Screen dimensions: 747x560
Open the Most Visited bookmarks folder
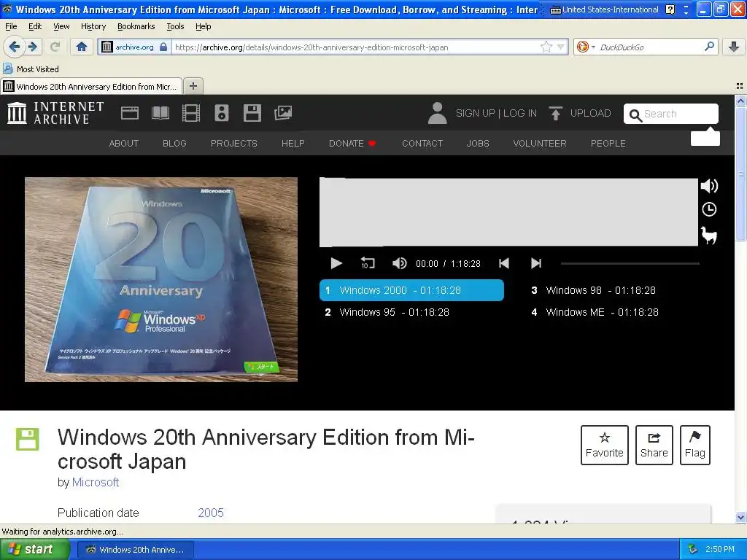click(x=31, y=69)
